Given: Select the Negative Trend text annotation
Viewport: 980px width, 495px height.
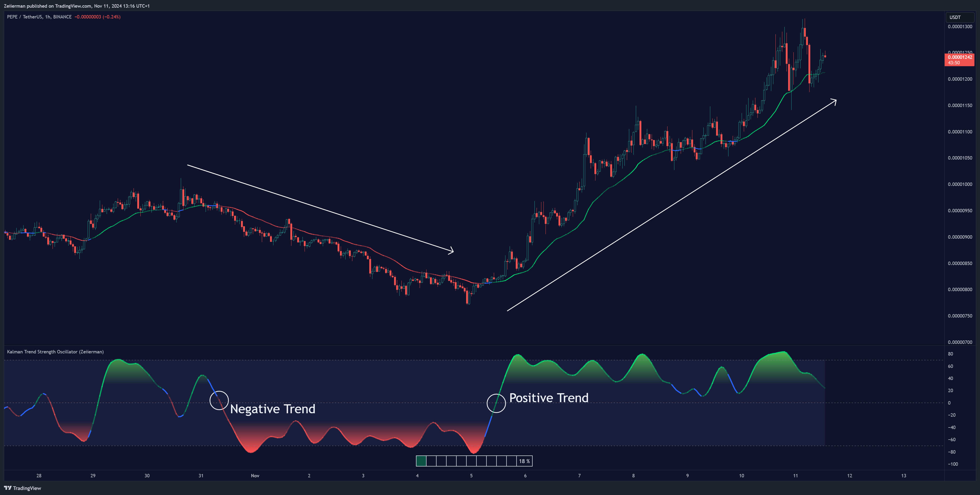Looking at the screenshot, I should coord(273,409).
